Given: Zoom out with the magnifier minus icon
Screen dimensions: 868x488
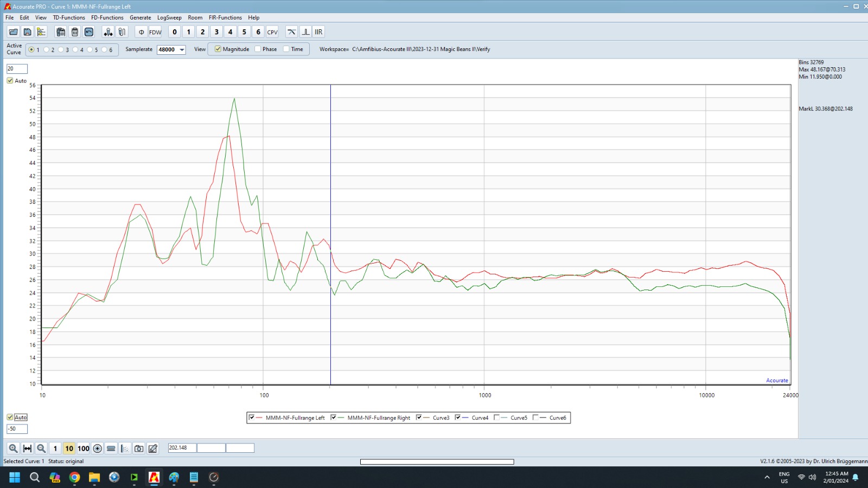Looking at the screenshot, I should tap(41, 448).
